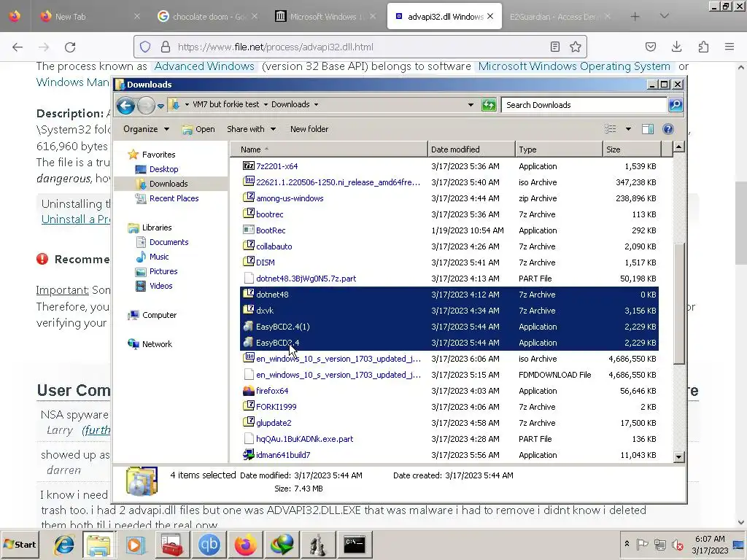Image resolution: width=747 pixels, height=560 pixels.
Task: Click the Open toolbar button
Action: click(198, 129)
